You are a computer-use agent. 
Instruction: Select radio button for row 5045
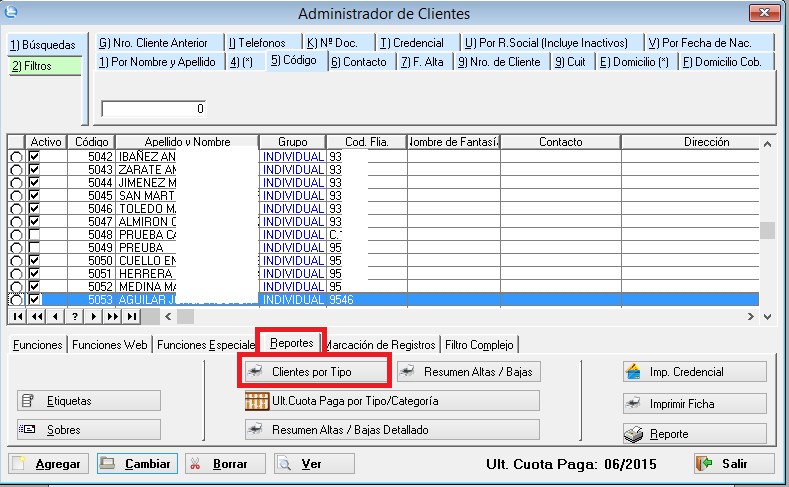(15, 196)
